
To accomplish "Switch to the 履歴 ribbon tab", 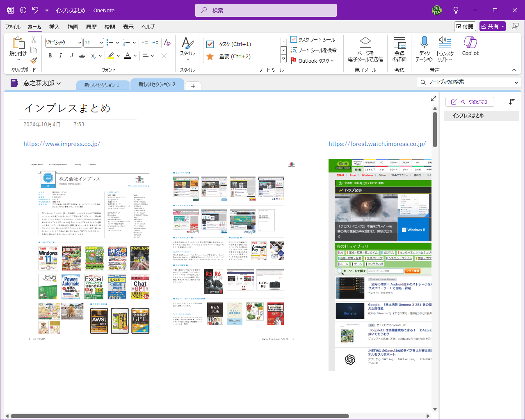I will [x=91, y=27].
